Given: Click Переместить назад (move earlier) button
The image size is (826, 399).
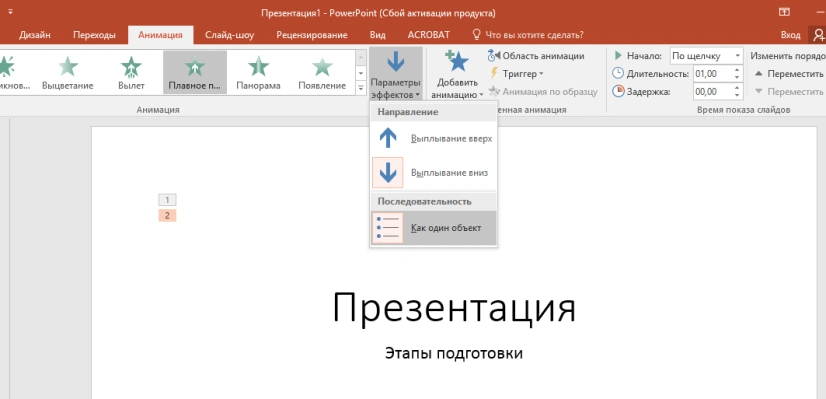Looking at the screenshot, I should (789, 74).
